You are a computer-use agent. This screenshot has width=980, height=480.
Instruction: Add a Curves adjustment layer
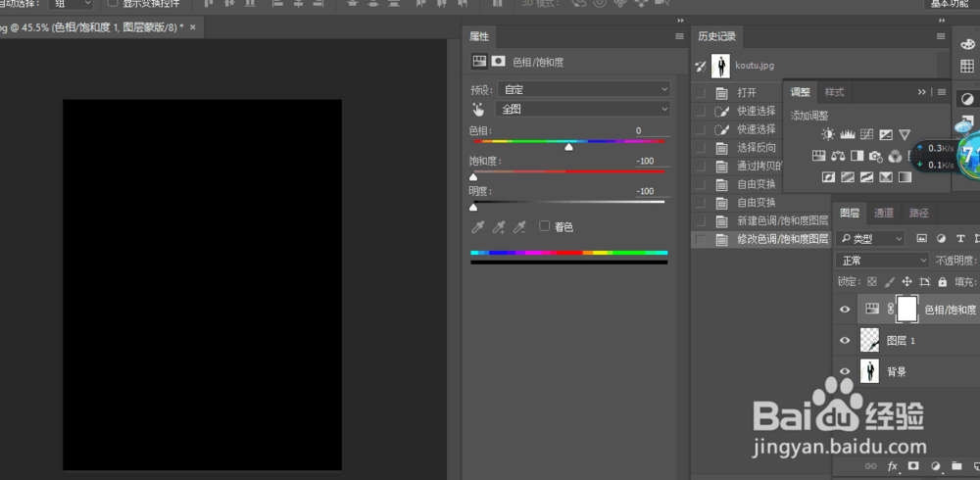click(867, 134)
